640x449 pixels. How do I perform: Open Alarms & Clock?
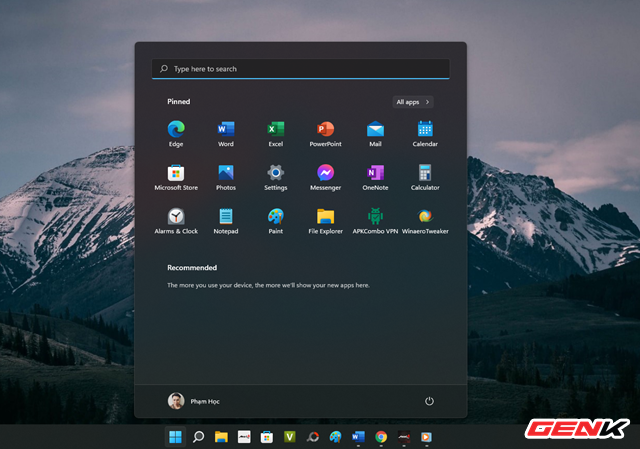[176, 221]
